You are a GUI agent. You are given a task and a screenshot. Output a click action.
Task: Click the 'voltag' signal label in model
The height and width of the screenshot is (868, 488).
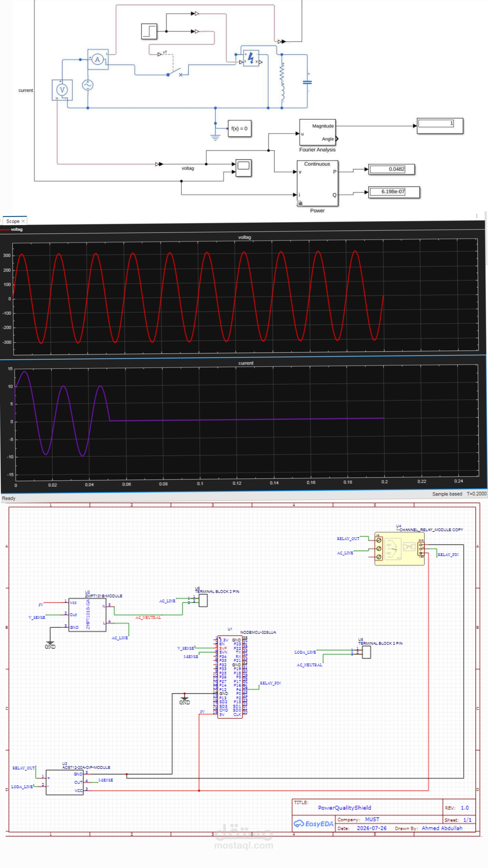[x=188, y=168]
